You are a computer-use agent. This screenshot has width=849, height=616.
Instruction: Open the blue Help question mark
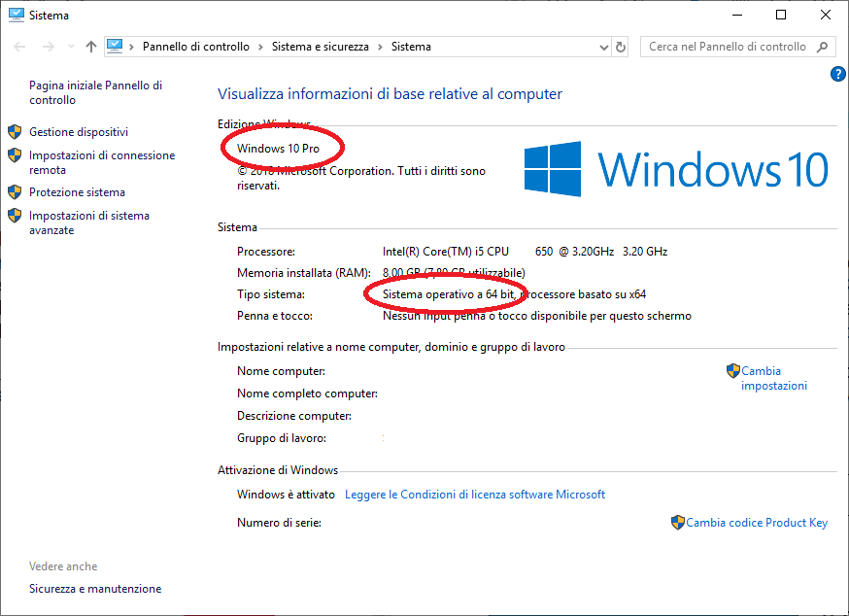tap(837, 74)
